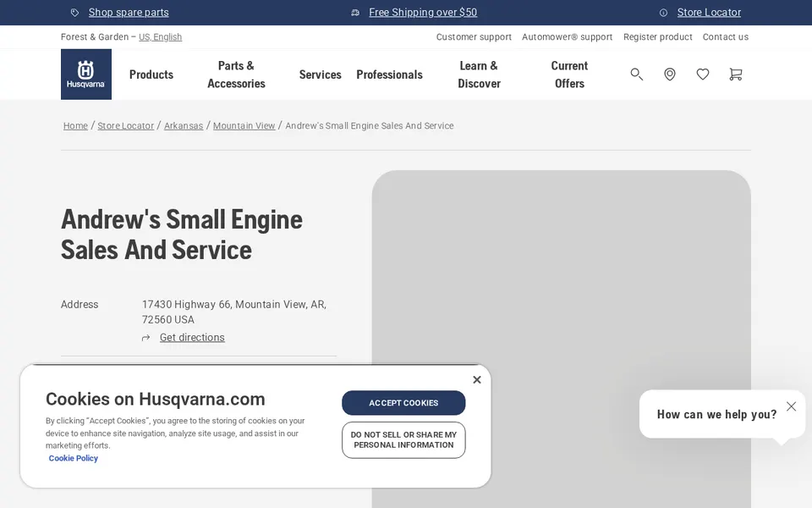The height and width of the screenshot is (508, 812).
Task: Open Register product link
Action: click(658, 36)
